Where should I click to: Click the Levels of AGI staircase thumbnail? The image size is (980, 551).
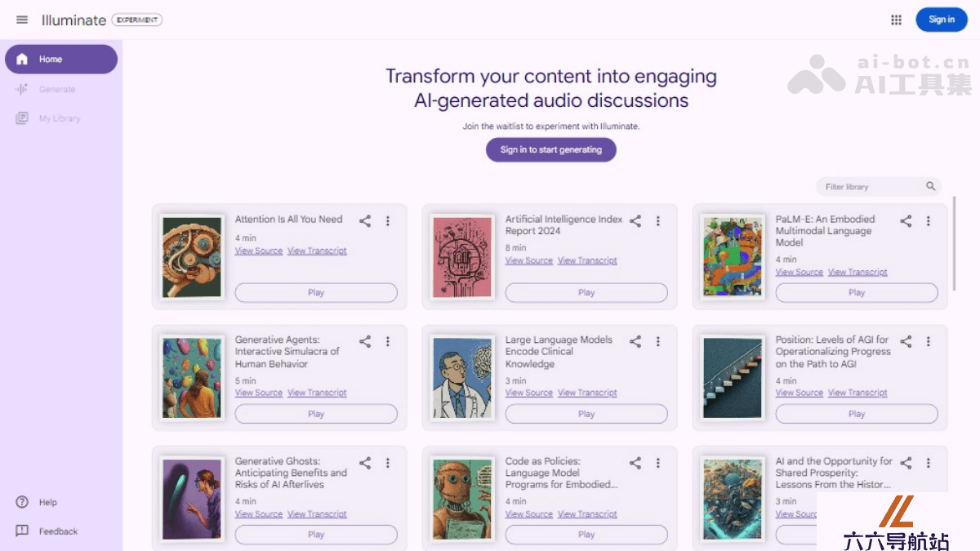[x=733, y=378]
